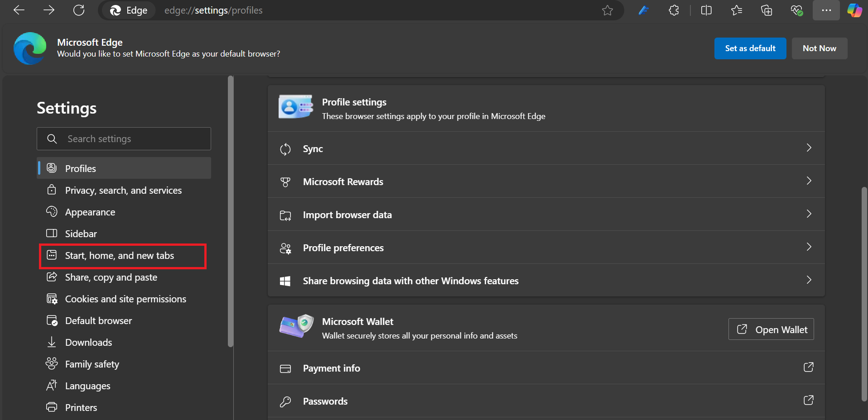The image size is (868, 420).
Task: Click the Sync arrows icon
Action: [285, 149]
